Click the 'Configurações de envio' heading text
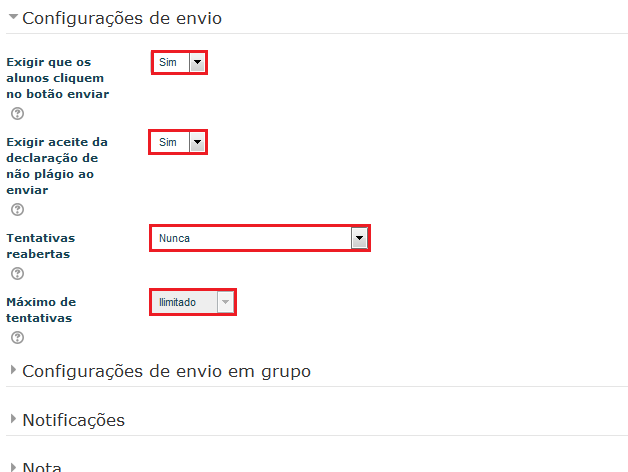Image resolution: width=628 pixels, height=472 pixels. point(122,18)
